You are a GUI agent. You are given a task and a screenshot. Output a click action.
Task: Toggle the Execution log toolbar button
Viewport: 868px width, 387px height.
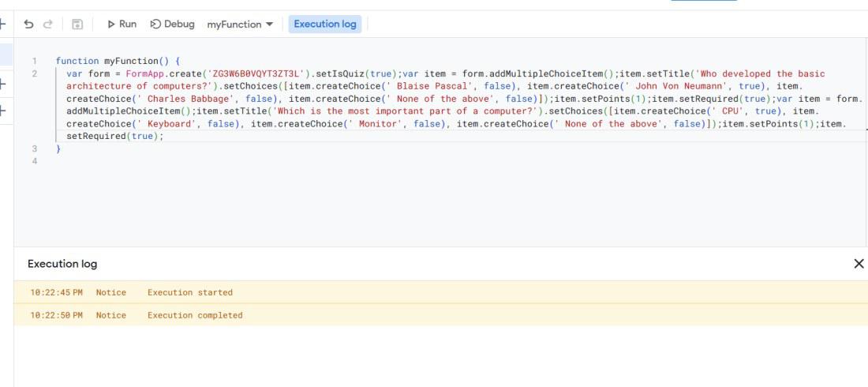tap(325, 24)
